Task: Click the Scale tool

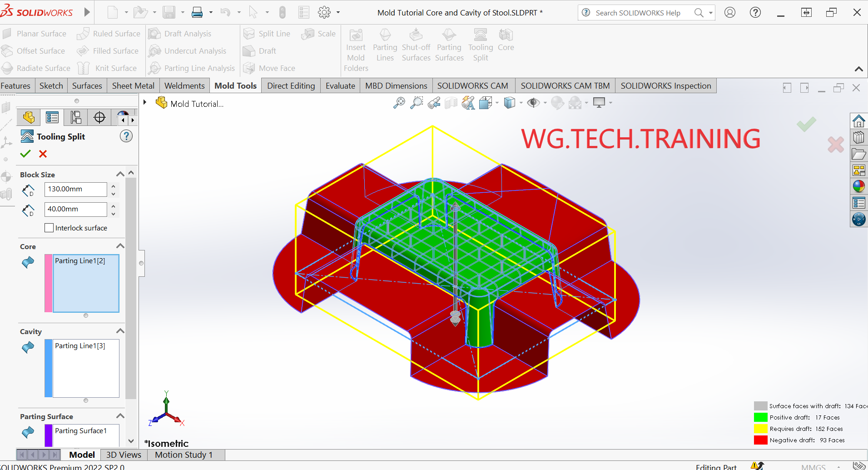Action: tap(318, 34)
